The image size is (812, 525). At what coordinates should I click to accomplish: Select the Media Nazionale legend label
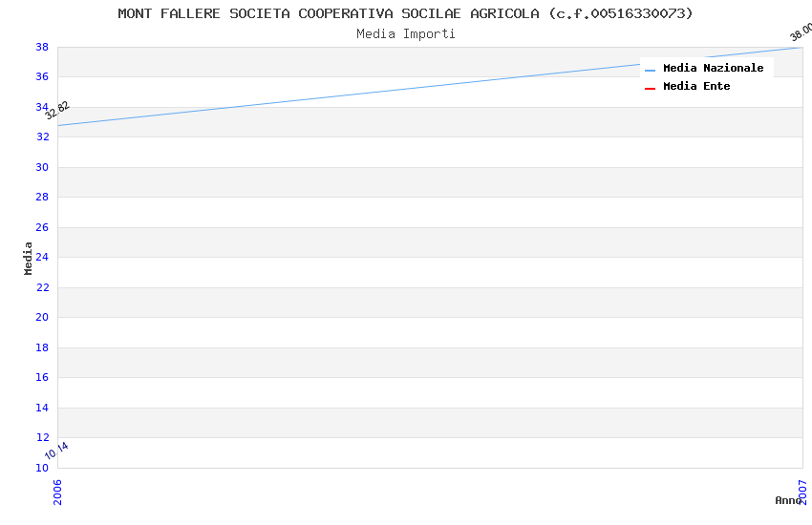coord(713,69)
